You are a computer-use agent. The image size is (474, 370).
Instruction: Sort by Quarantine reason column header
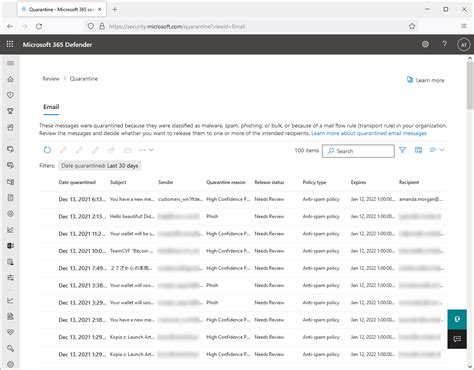tap(226, 182)
